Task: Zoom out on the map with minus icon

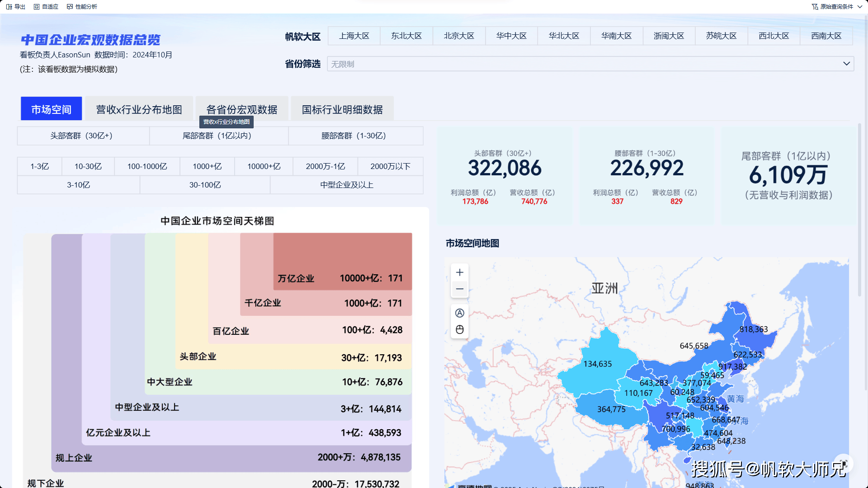Action: tap(459, 289)
